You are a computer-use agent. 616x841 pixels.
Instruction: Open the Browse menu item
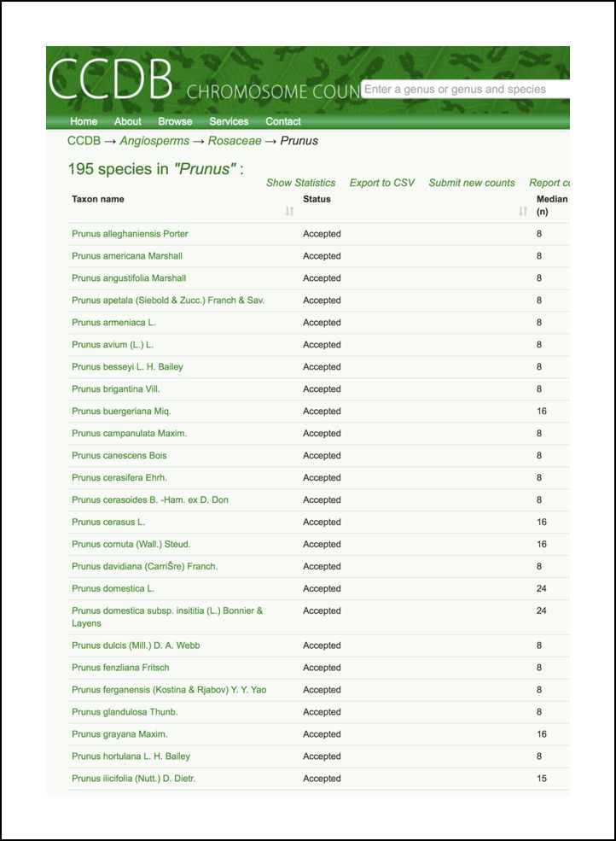(175, 121)
